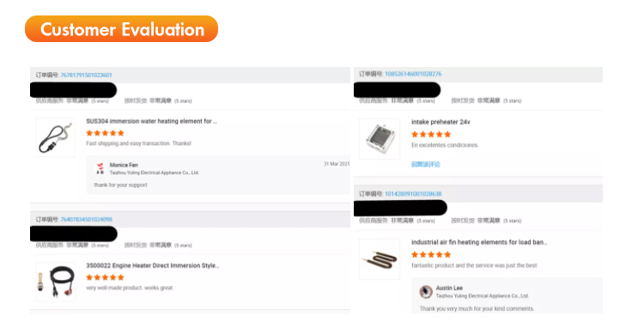Click the Engine Heater Direct Immersion thumbnail
644x328 pixels.
click(56, 282)
